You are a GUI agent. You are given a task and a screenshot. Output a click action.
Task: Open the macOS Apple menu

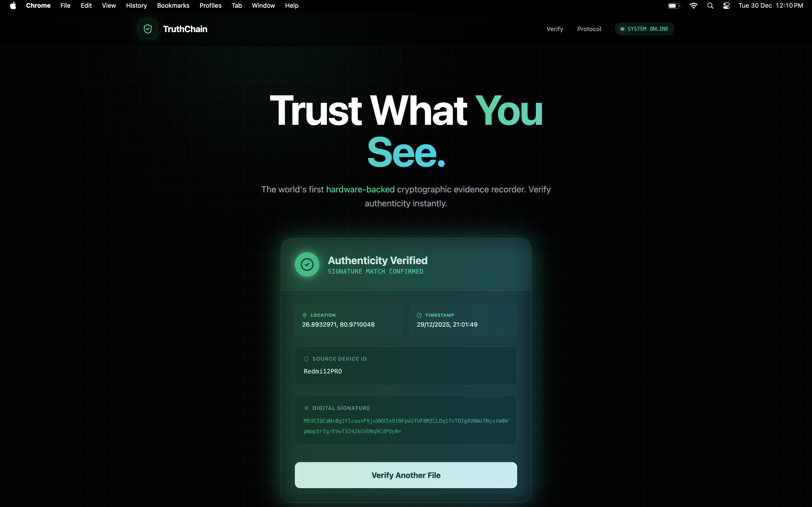coord(13,6)
